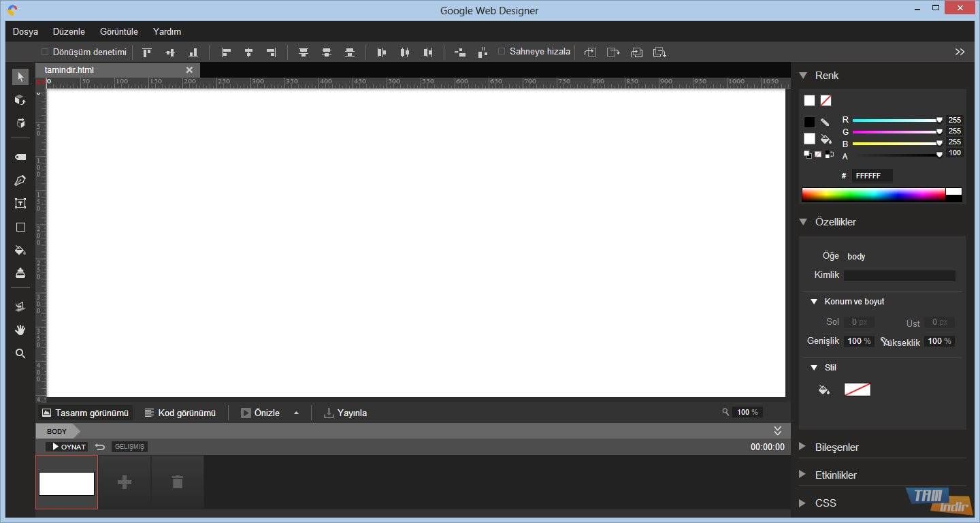980x523 pixels.
Task: Switch to Kod görünümü view
Action: (x=180, y=413)
